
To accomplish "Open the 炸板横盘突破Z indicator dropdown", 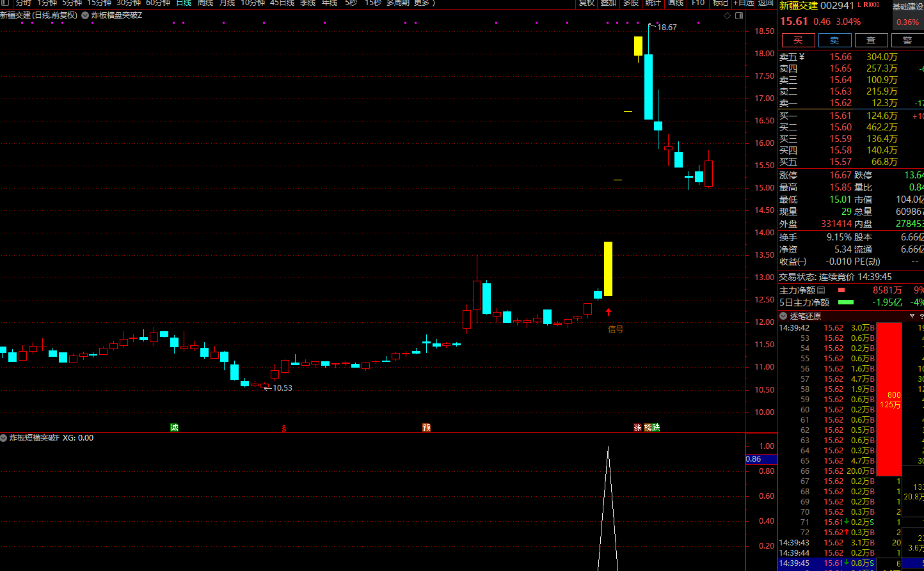I will (x=85, y=15).
